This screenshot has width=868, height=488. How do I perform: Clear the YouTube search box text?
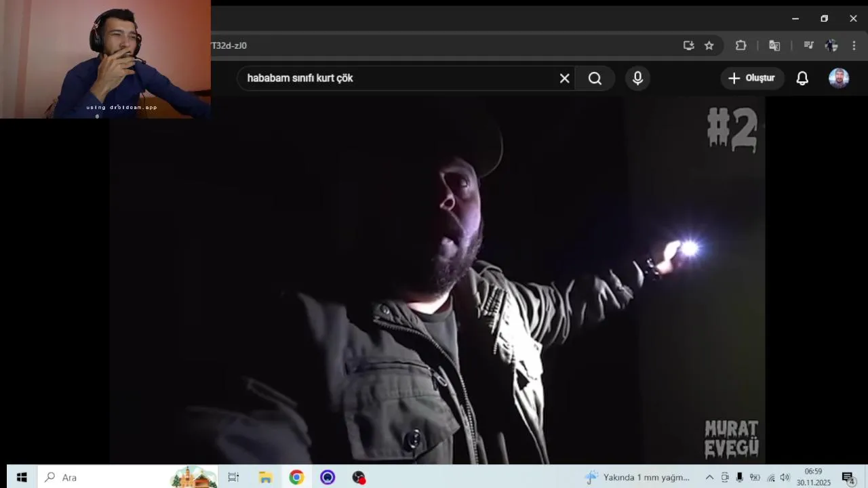click(564, 78)
